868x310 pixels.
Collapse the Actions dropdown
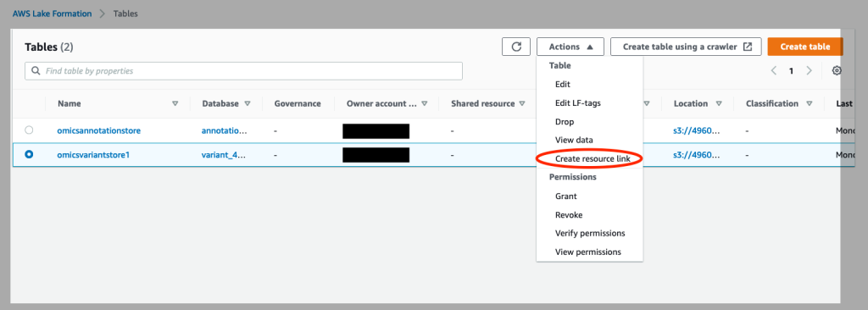coord(571,47)
